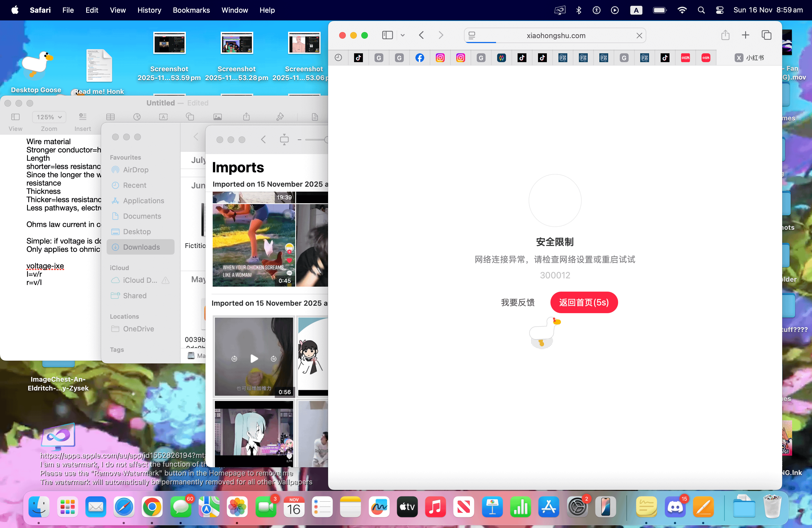Open the page settings icon in address bar

[472, 35]
